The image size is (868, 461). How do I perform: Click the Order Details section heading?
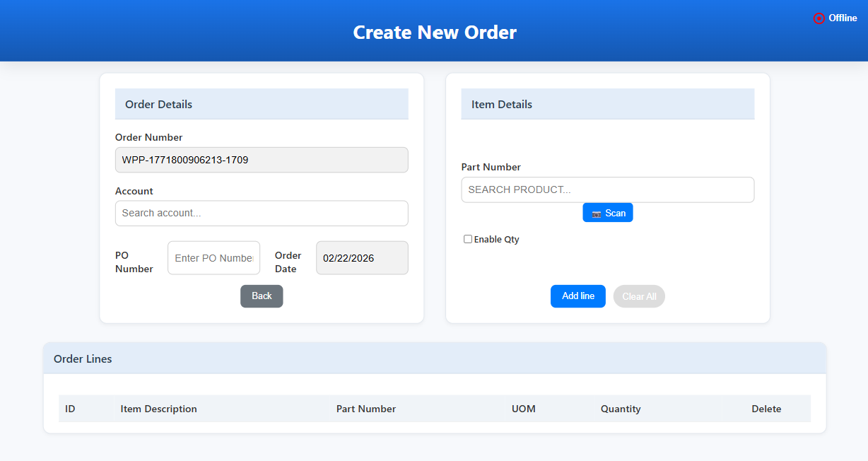tap(158, 104)
